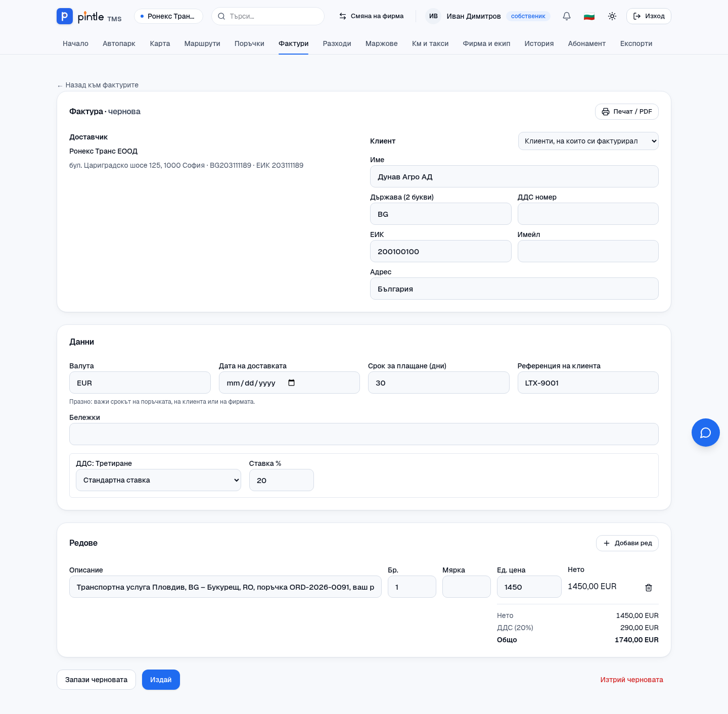Click the Валута currency field
This screenshot has width=728, height=714.
pyautogui.click(x=140, y=383)
